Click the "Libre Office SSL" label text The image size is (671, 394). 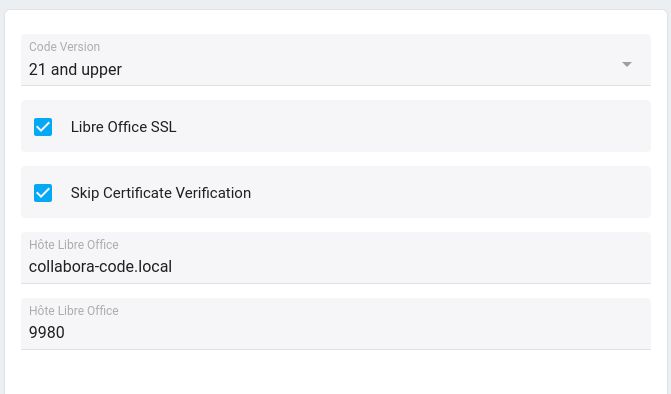pyautogui.click(x=123, y=127)
